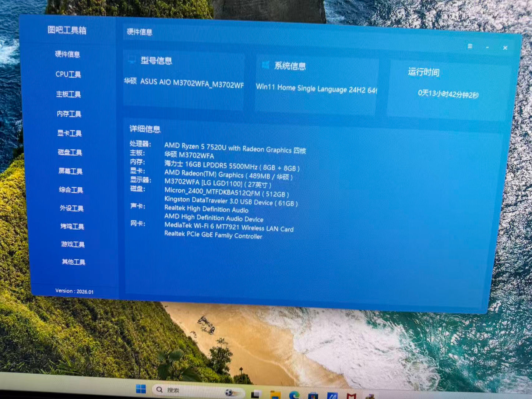The height and width of the screenshot is (399, 532).
Task: Select the AMD High Definition Audio Device line
Action: tap(214, 218)
